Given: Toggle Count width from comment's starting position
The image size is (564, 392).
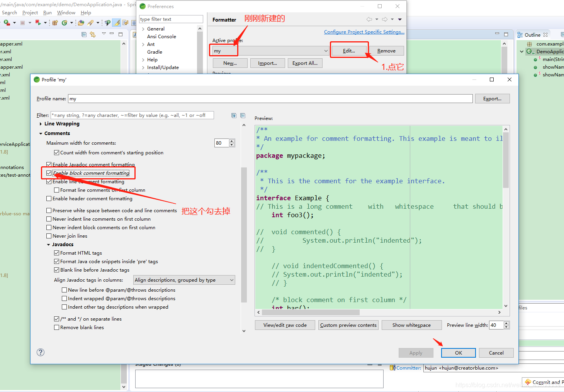Looking at the screenshot, I should [x=56, y=153].
